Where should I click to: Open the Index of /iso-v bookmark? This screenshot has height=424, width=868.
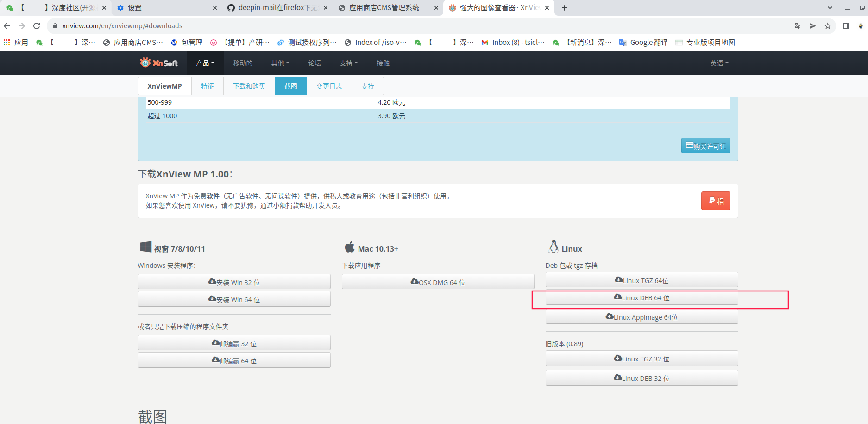click(x=376, y=43)
